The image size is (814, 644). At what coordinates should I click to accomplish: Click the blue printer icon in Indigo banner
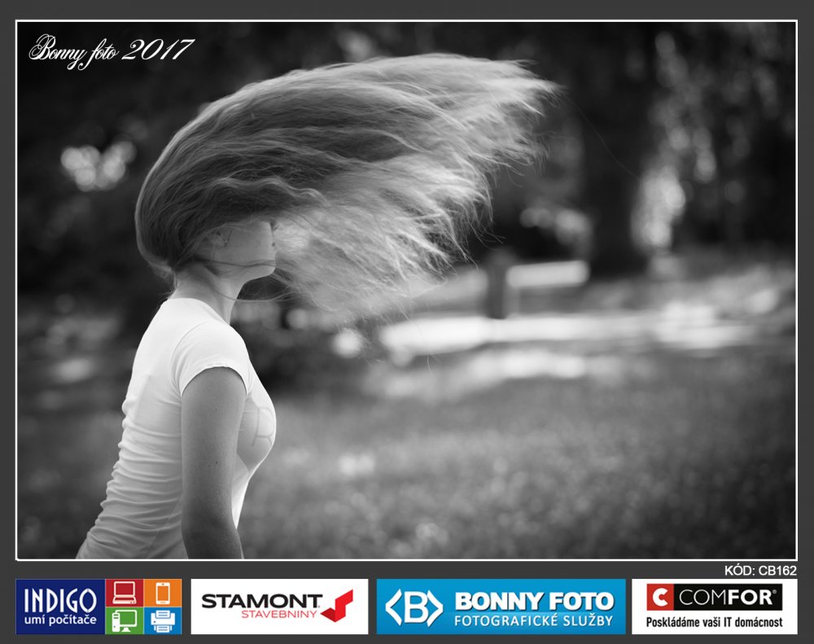(x=163, y=620)
